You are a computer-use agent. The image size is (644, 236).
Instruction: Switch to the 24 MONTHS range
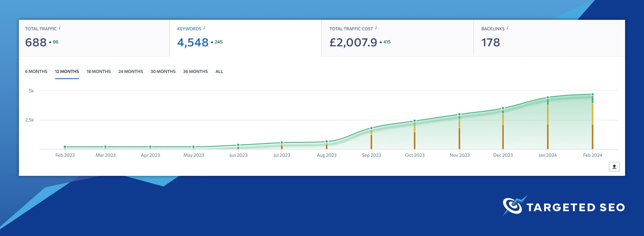(x=131, y=72)
